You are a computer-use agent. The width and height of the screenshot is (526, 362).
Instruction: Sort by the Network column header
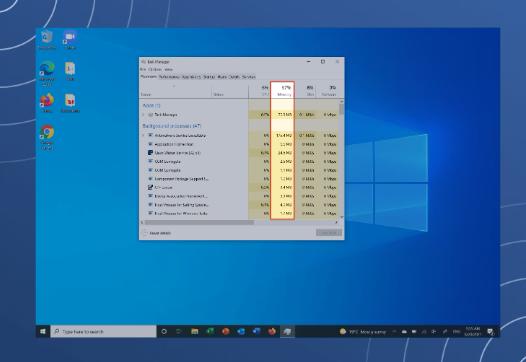(326, 90)
